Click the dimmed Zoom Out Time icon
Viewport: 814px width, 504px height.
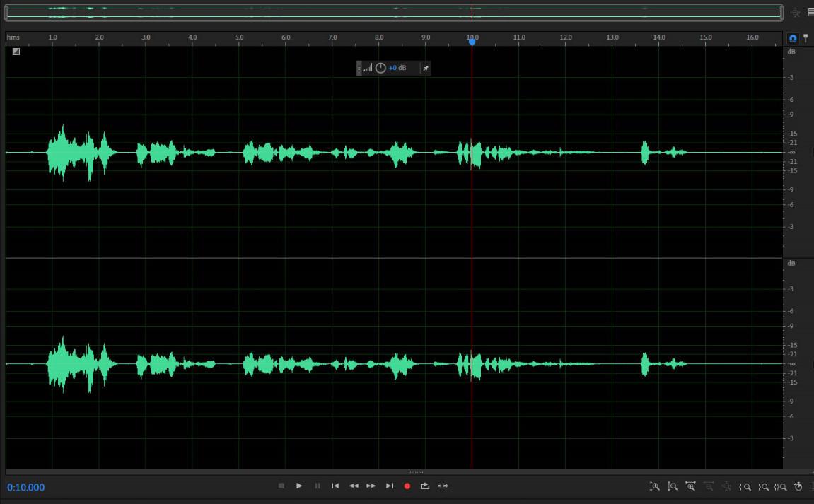(x=709, y=486)
